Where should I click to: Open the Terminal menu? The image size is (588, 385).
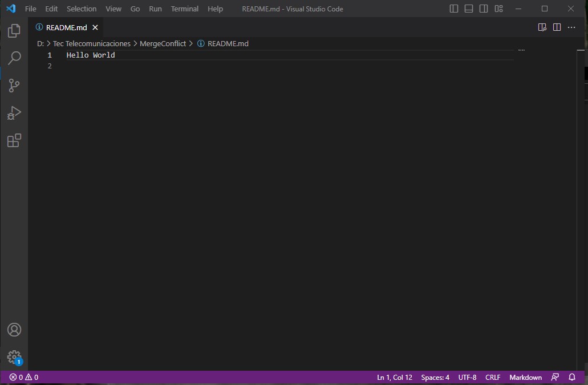tap(184, 9)
